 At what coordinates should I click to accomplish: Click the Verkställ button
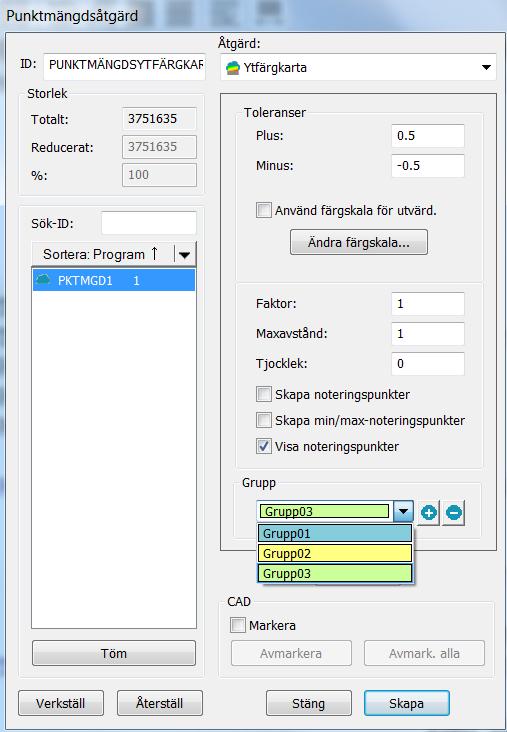(x=61, y=703)
